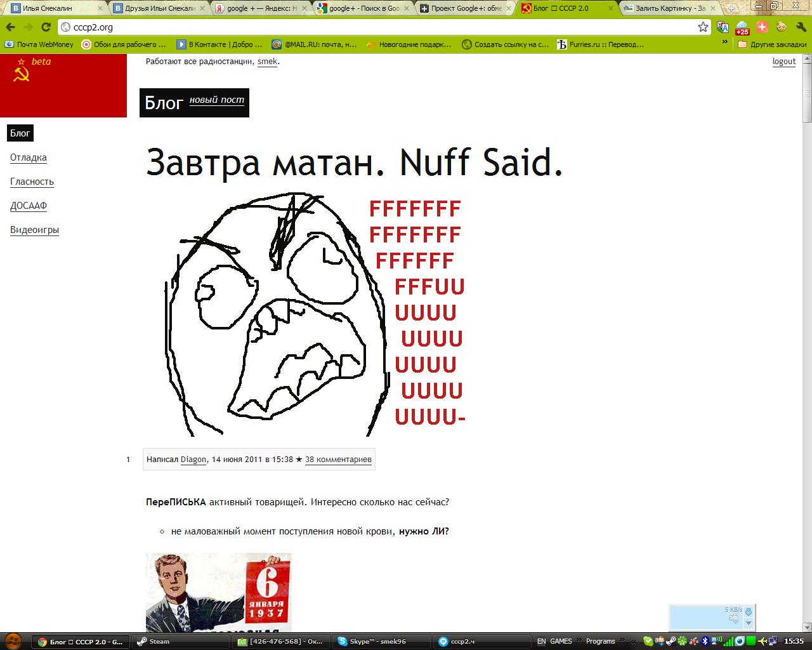Screen dimensions: 812x650
Task: Open the Skype smek96 taskbar button
Action: pos(383,641)
